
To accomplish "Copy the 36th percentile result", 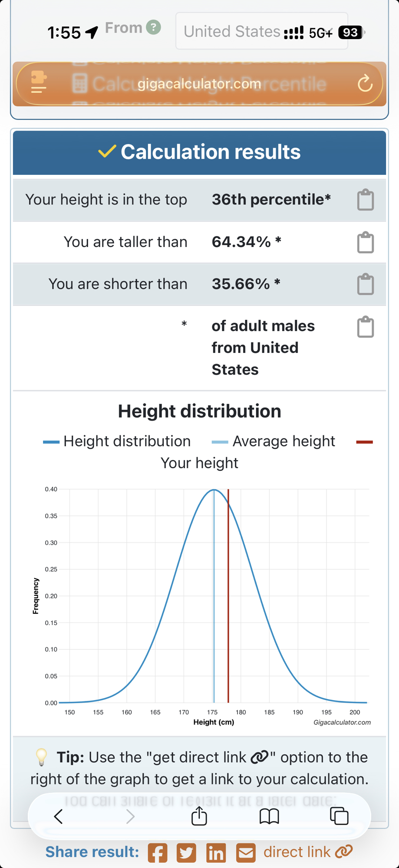I will (365, 200).
